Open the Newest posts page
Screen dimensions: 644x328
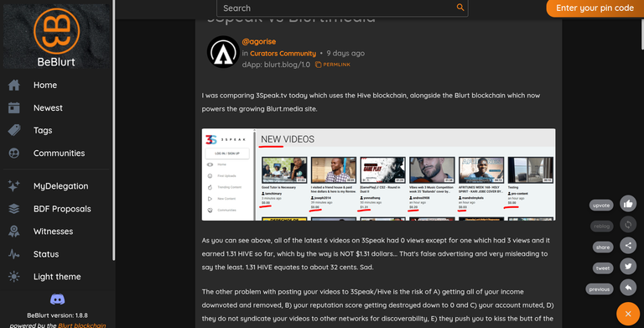click(x=48, y=107)
